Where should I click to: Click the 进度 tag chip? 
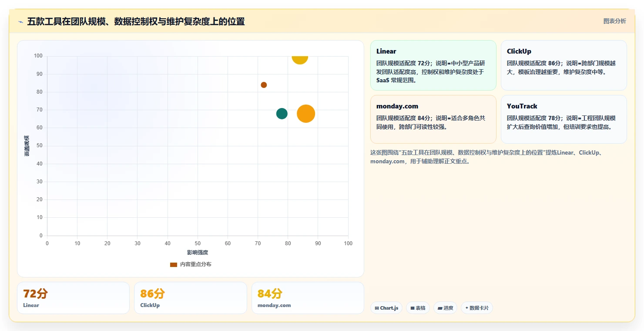(445, 308)
